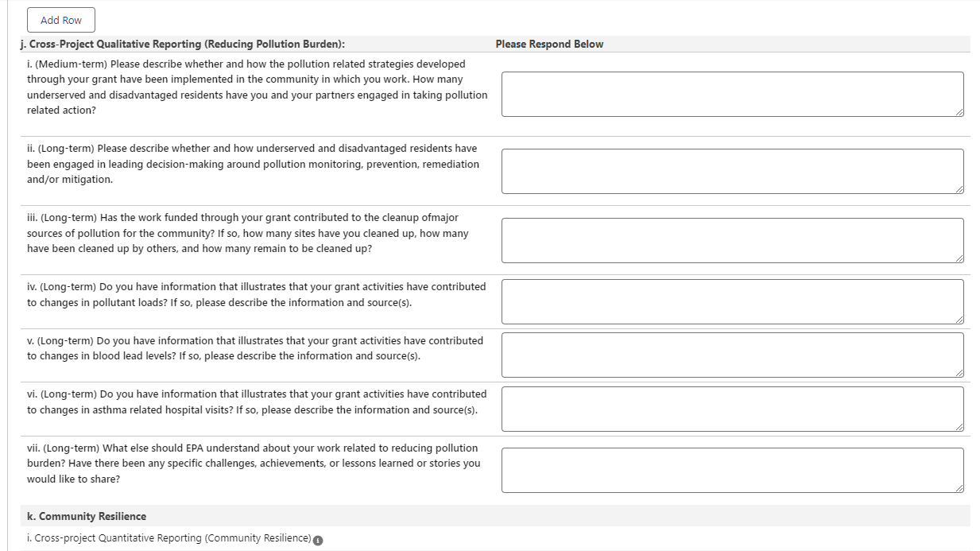Viewport: 980px width, 551px height.
Task: Click info icon beside Quantitative Reporting (Community Resilience)
Action: (318, 541)
